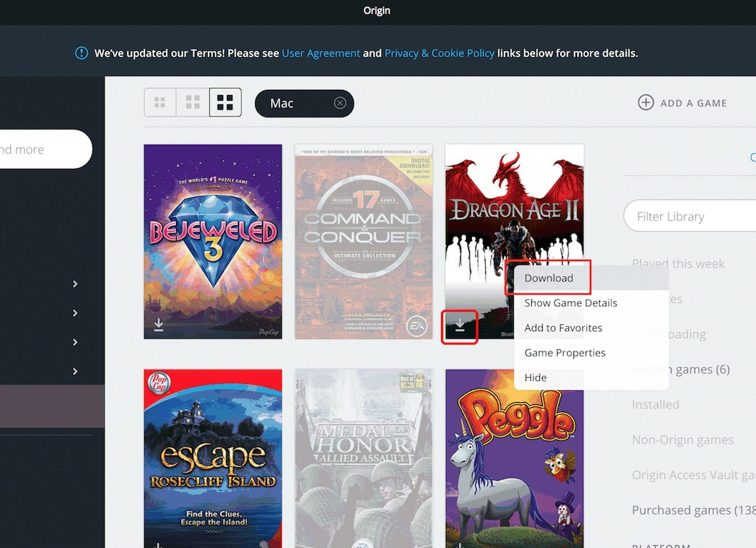The height and width of the screenshot is (548, 756).
Task: Open the User Agreement link
Action: point(321,53)
